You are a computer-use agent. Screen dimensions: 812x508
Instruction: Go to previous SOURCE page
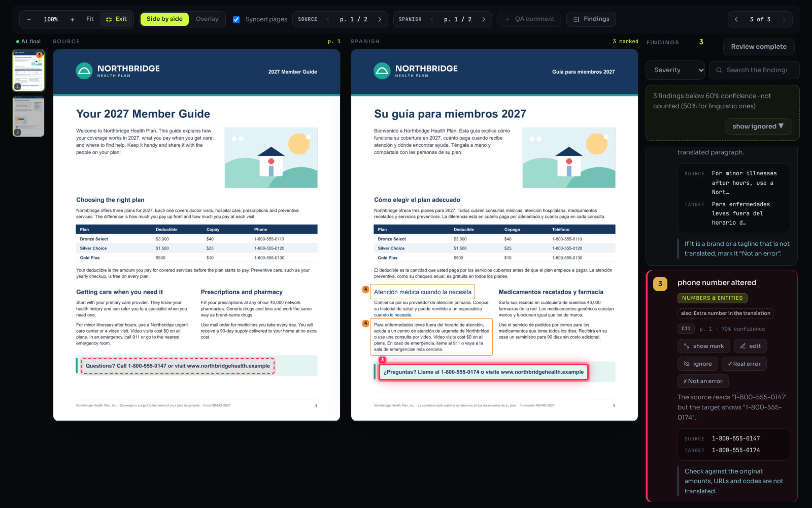(x=328, y=19)
